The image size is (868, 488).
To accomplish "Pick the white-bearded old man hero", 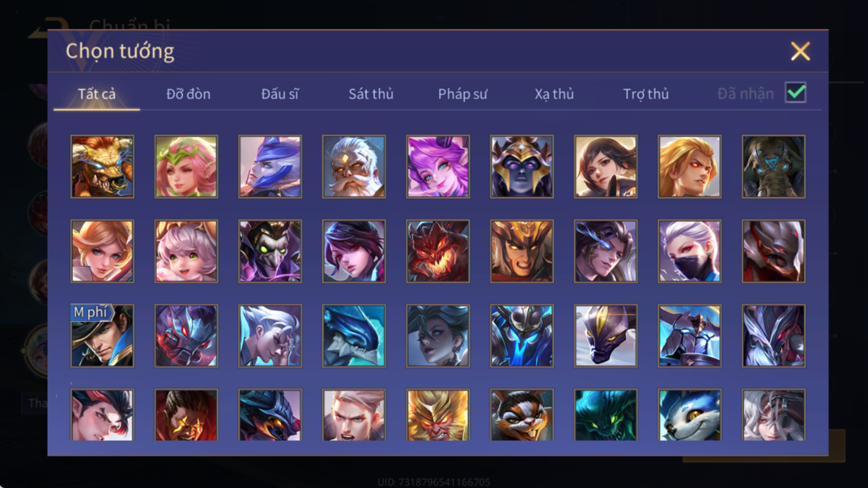I will pyautogui.click(x=354, y=167).
